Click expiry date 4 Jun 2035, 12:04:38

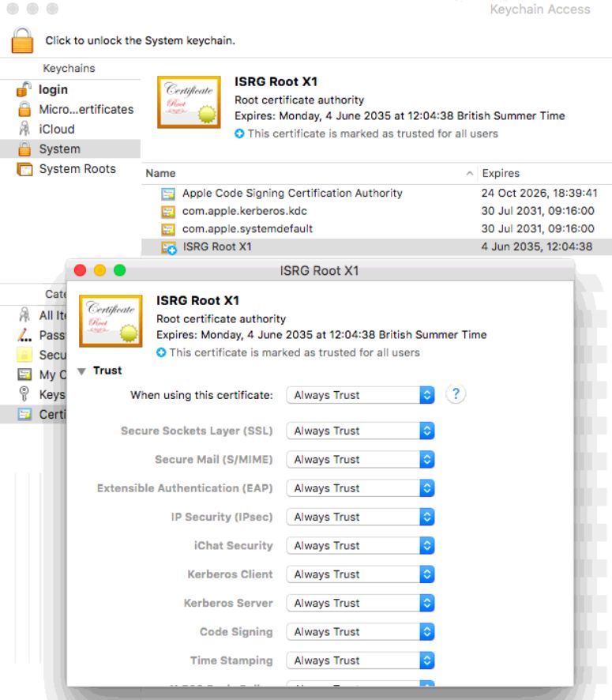[537, 247]
